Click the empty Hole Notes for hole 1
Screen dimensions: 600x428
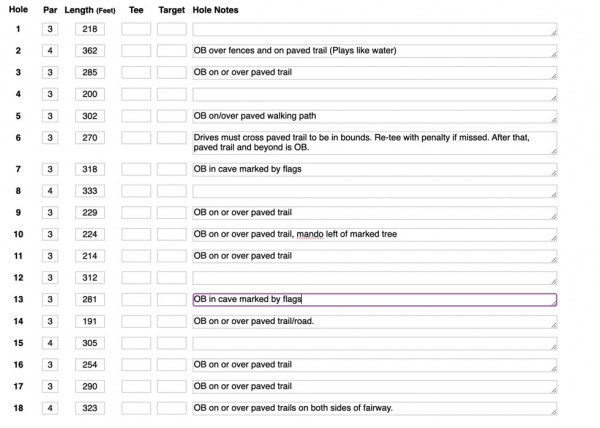click(373, 29)
